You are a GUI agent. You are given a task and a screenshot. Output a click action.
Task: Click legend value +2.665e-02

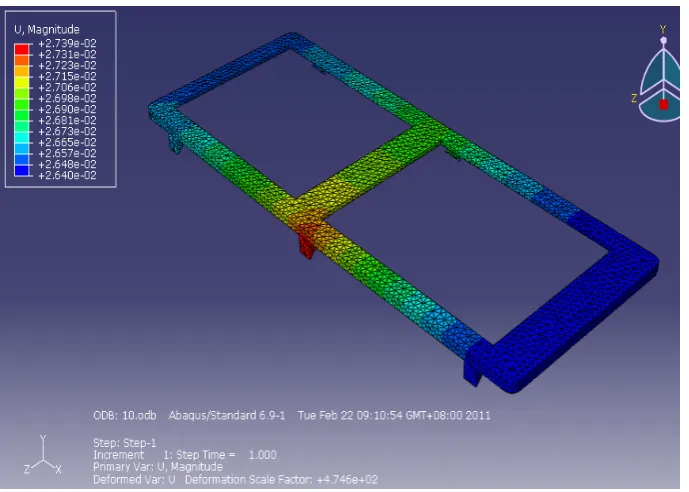67,142
